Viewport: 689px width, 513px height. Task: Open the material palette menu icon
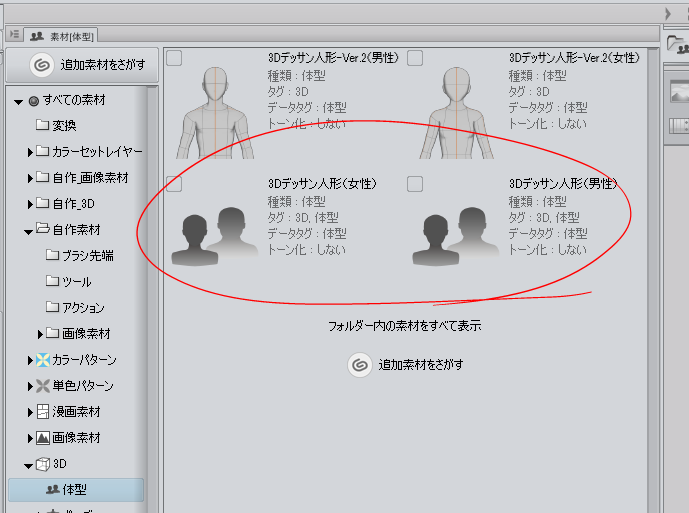pyautogui.click(x=15, y=34)
